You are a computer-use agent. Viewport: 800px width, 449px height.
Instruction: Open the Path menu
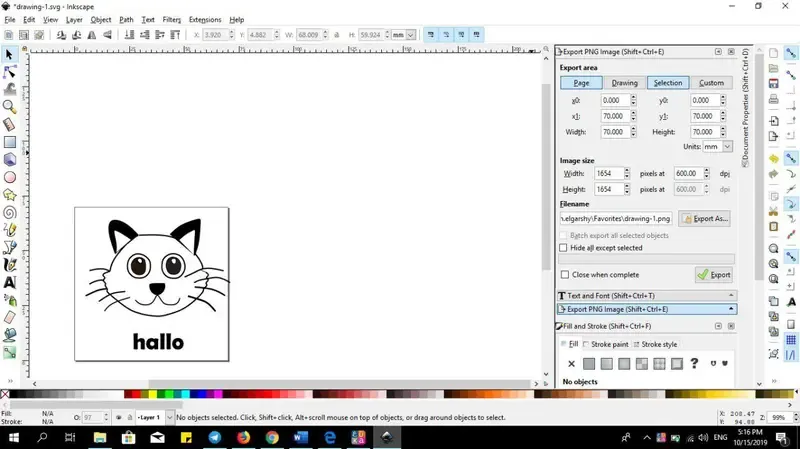[x=126, y=19]
